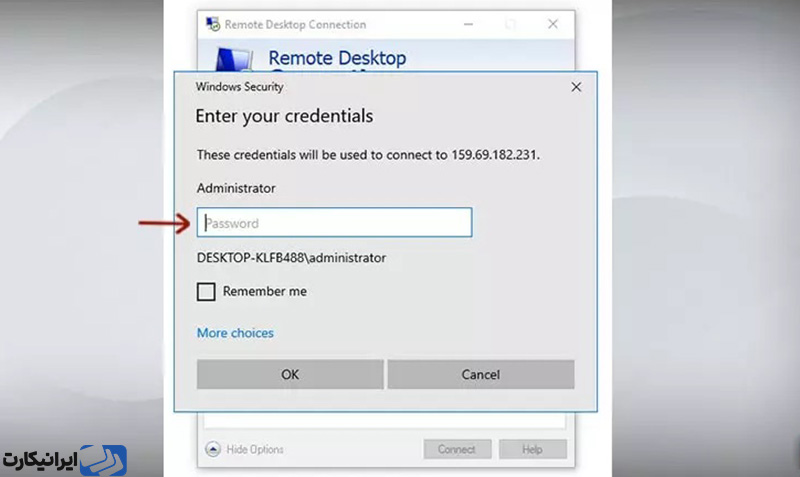This screenshot has width=800, height=477.
Task: Click the Enter your credentials heading
Action: (x=284, y=116)
